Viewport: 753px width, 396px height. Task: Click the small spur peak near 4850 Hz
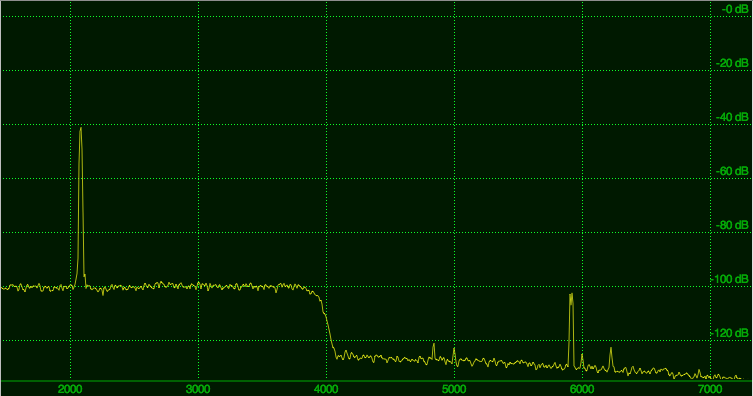(433, 345)
